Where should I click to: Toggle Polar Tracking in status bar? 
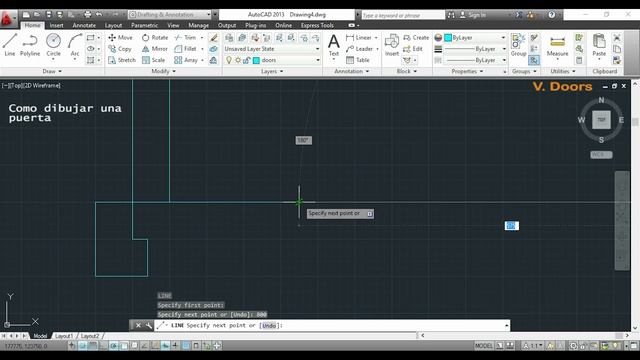pyautogui.click(x=113, y=346)
